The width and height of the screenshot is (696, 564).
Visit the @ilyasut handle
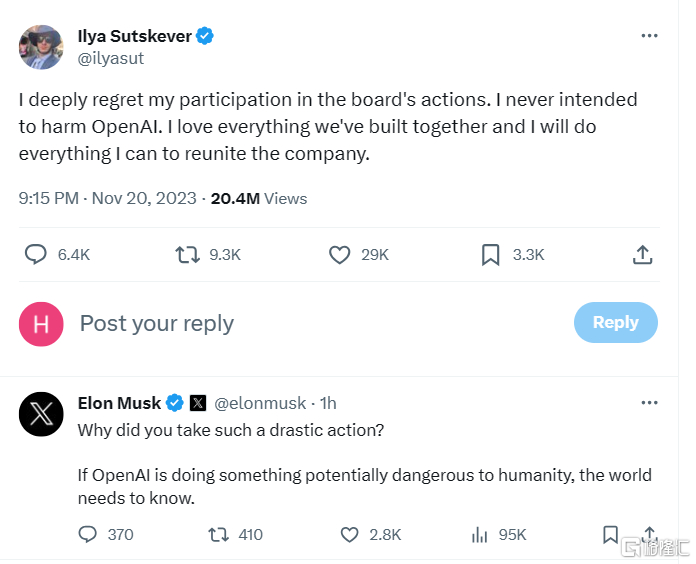point(111,58)
